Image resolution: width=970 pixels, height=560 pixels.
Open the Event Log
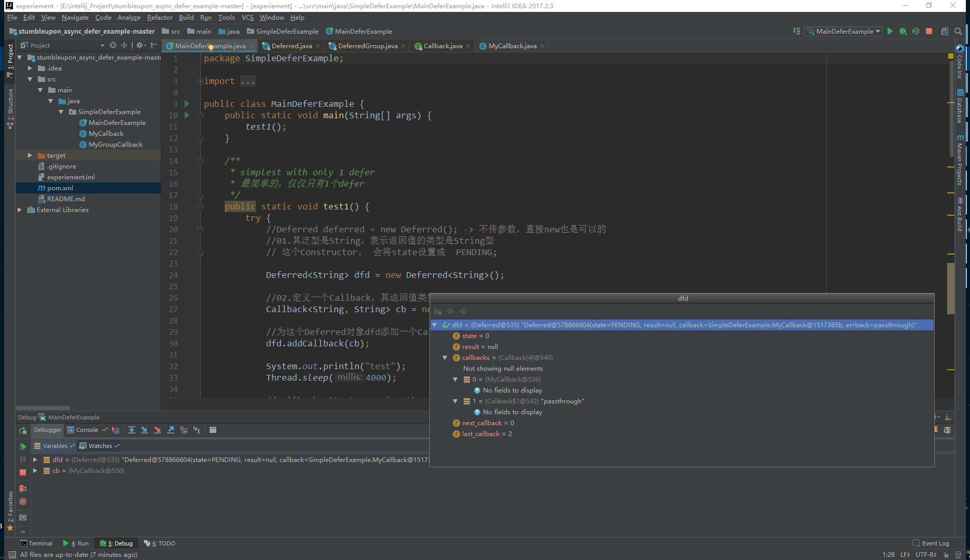point(931,543)
